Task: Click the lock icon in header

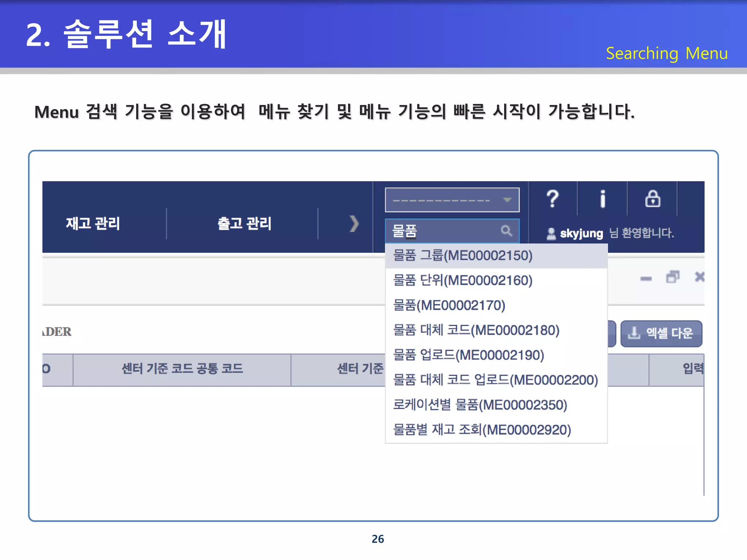Action: point(653,199)
